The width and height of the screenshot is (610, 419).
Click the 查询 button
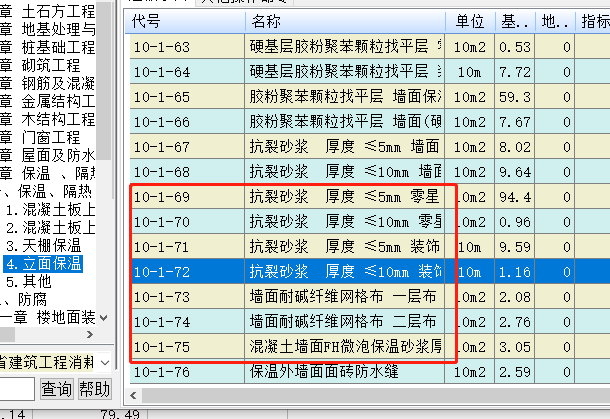pyautogui.click(x=56, y=389)
